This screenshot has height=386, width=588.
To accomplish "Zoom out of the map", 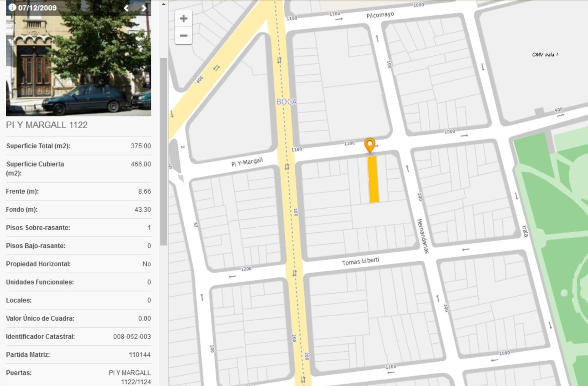I will [x=184, y=36].
